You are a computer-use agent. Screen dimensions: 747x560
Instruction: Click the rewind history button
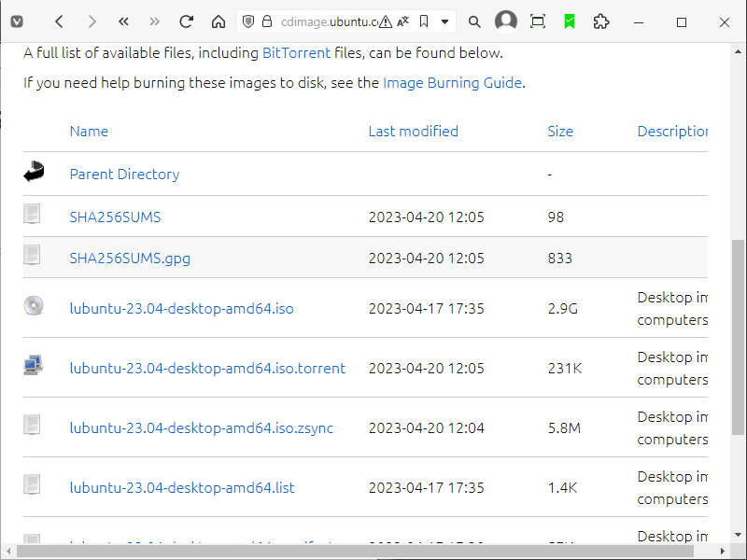(123, 21)
